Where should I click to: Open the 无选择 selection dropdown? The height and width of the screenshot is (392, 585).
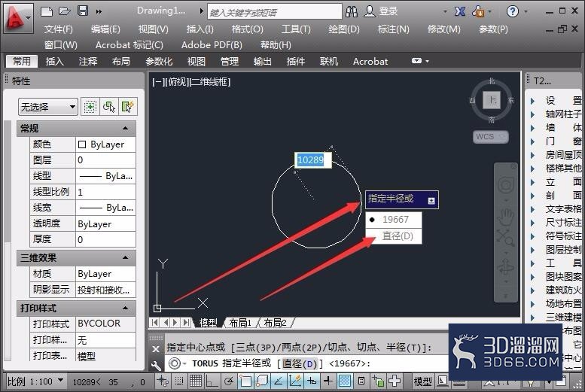47,107
